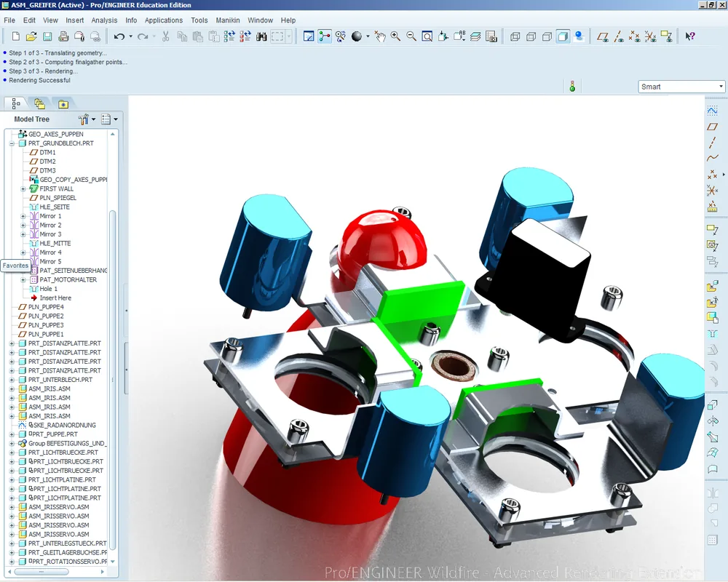Click the Datum Axis tool in right toolbar
This screenshot has height=582, width=728.
712,143
